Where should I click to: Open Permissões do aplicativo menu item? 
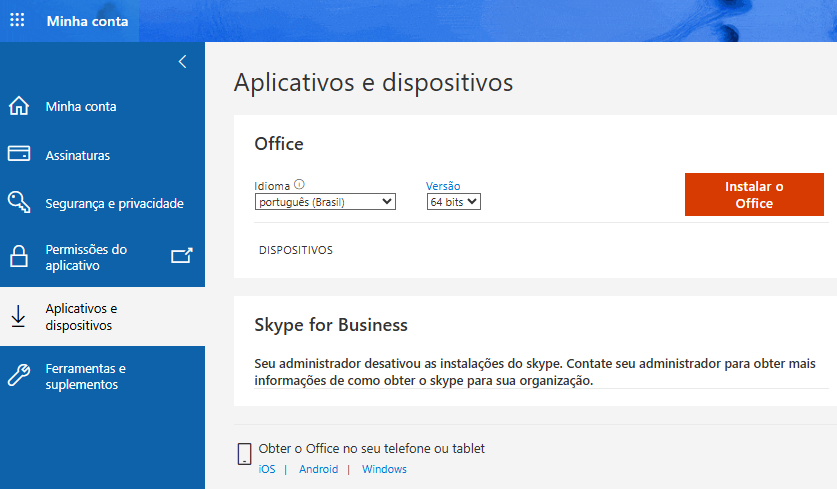click(102, 257)
